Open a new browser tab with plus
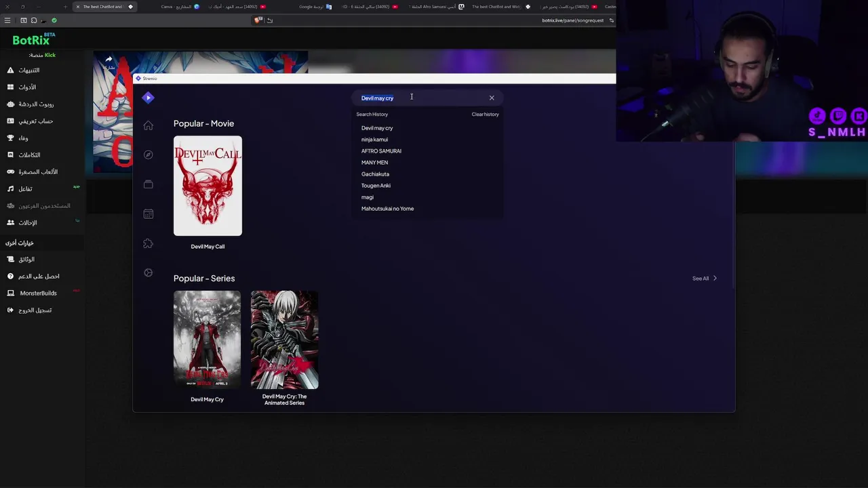Image resolution: width=868 pixels, height=488 pixels. point(65,7)
